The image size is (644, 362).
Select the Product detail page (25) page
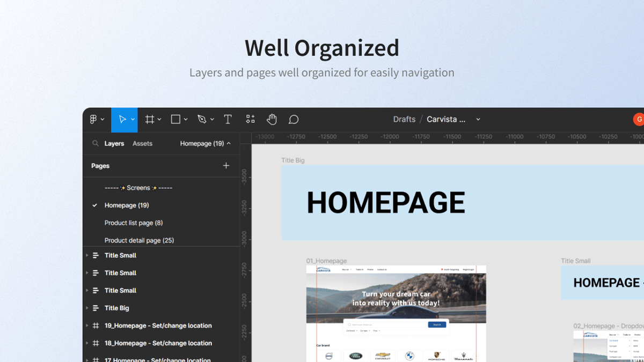click(x=139, y=240)
